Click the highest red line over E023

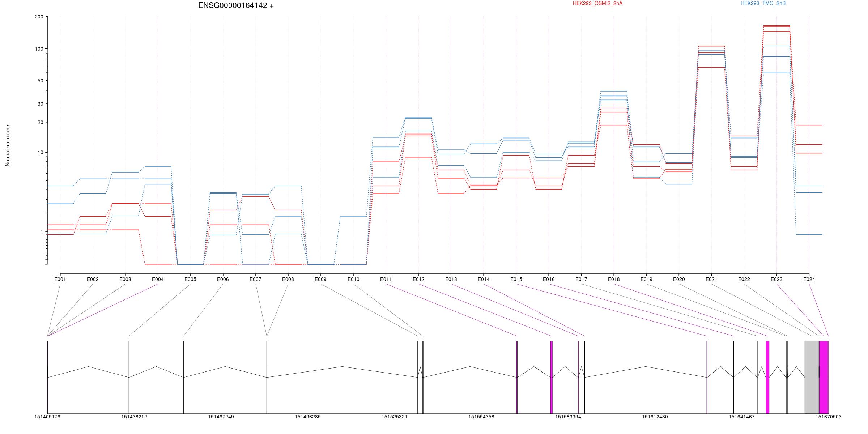click(776, 26)
